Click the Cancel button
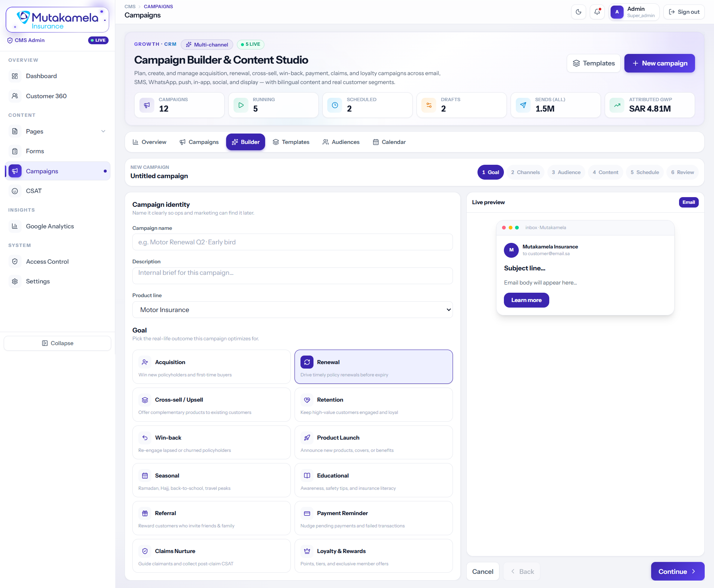The width and height of the screenshot is (714, 588). [x=483, y=572]
